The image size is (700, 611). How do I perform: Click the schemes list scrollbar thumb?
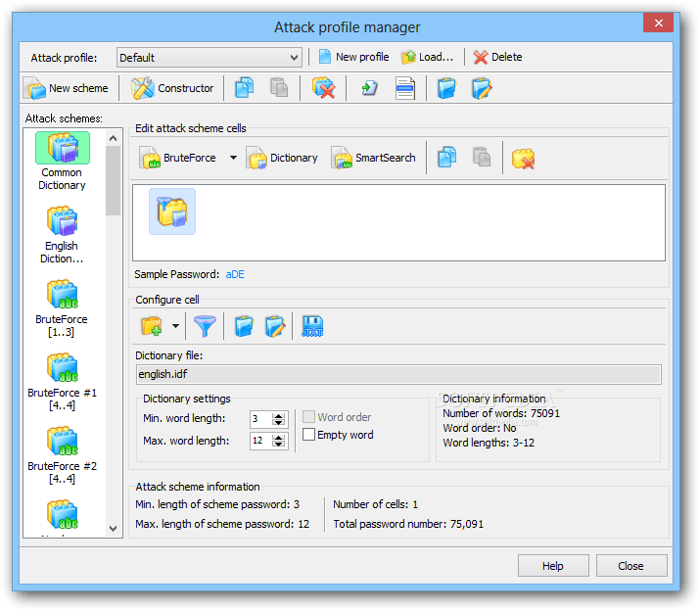(113, 181)
